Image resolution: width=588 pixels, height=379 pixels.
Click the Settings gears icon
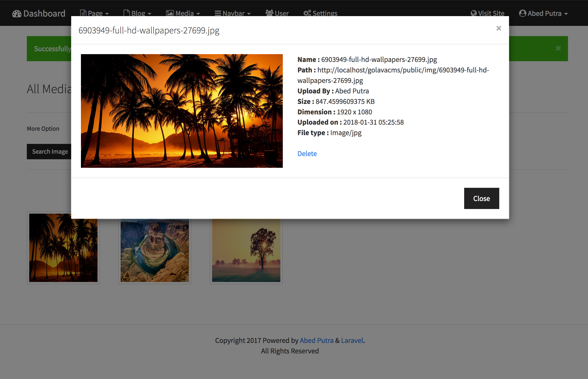tap(307, 13)
